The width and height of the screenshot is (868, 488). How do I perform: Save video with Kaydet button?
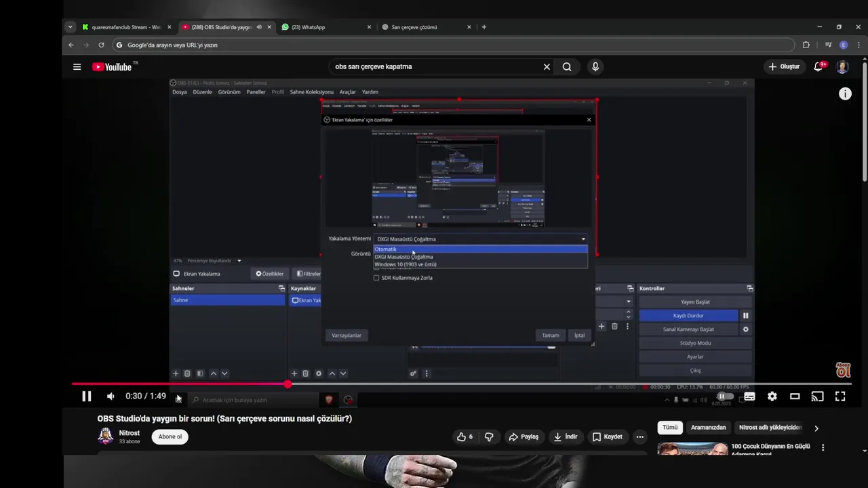[x=607, y=436]
